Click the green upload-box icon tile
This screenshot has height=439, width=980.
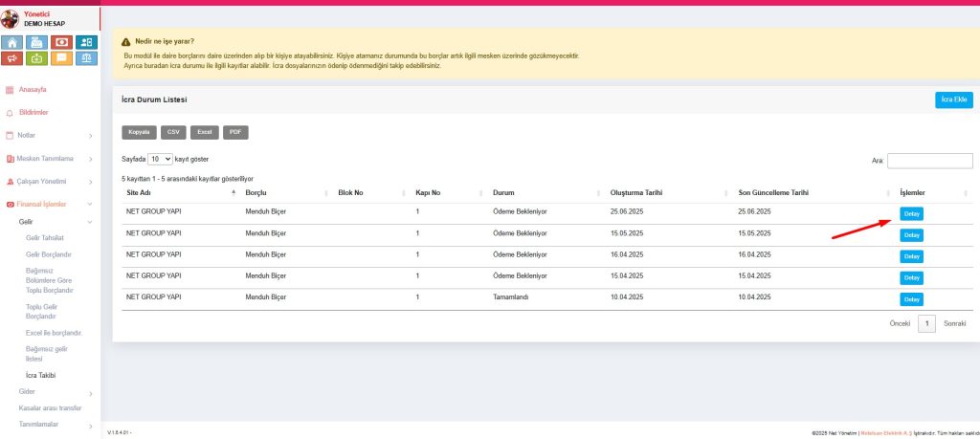(37, 59)
